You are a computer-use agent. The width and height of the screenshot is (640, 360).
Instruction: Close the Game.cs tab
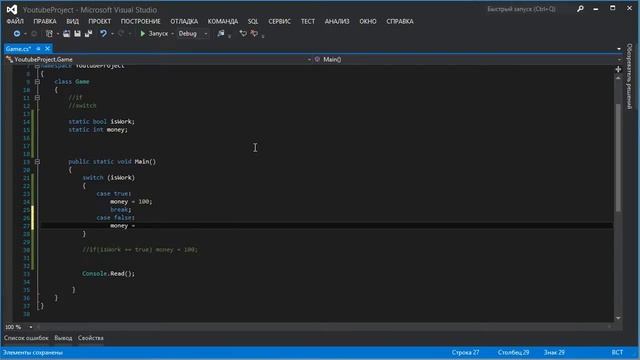[x=47, y=49]
